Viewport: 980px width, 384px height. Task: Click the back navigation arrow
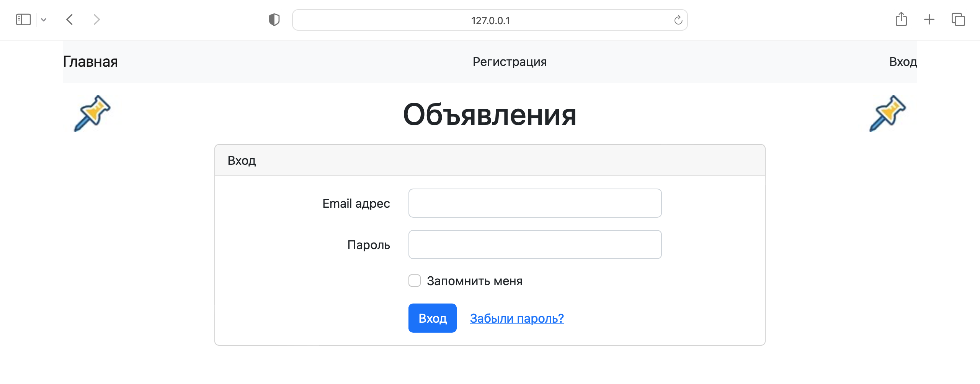[x=70, y=20]
